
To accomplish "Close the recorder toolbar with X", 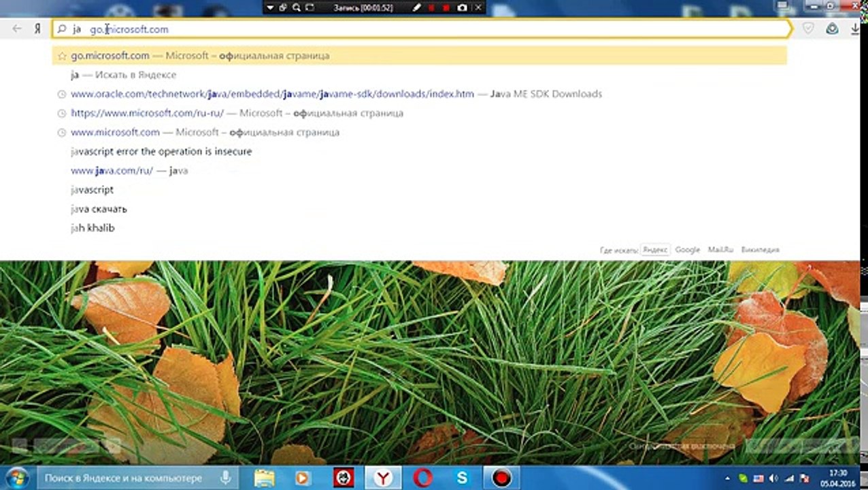I will (x=478, y=7).
